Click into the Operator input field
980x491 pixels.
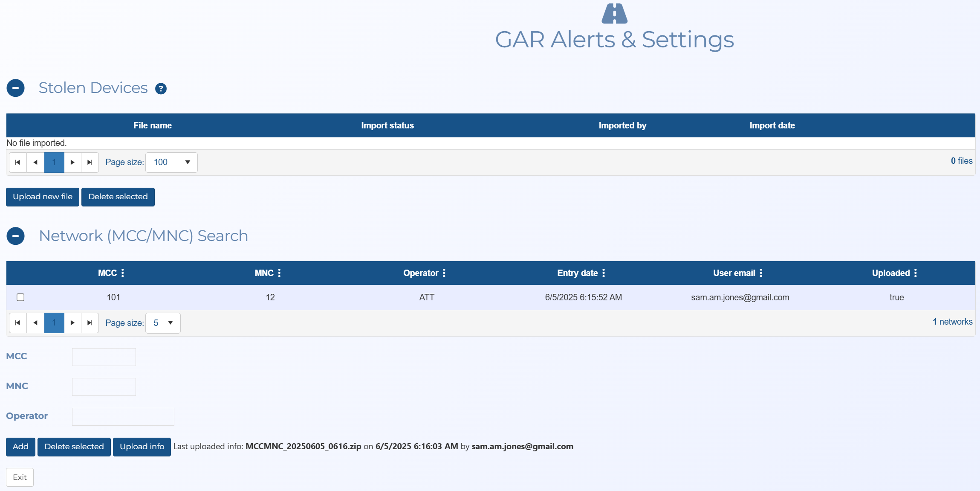tap(123, 417)
